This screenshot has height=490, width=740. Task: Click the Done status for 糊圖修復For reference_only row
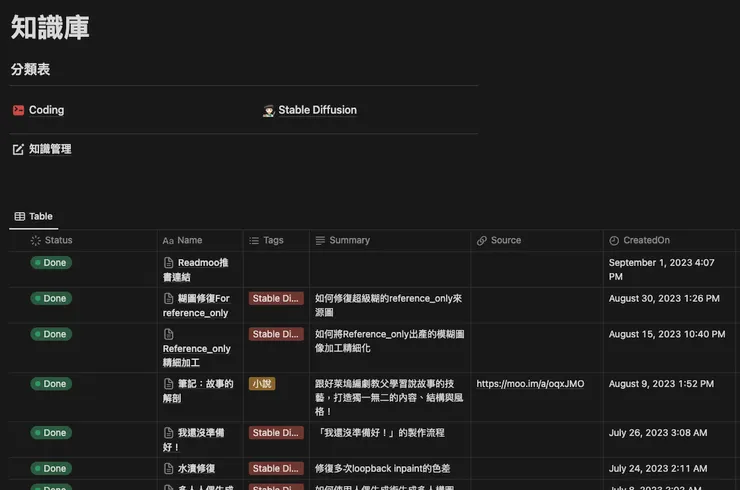(x=51, y=298)
